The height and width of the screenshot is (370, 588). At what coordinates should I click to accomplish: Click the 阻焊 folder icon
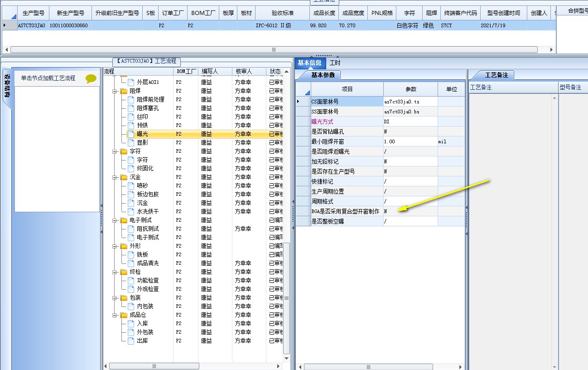click(x=124, y=91)
